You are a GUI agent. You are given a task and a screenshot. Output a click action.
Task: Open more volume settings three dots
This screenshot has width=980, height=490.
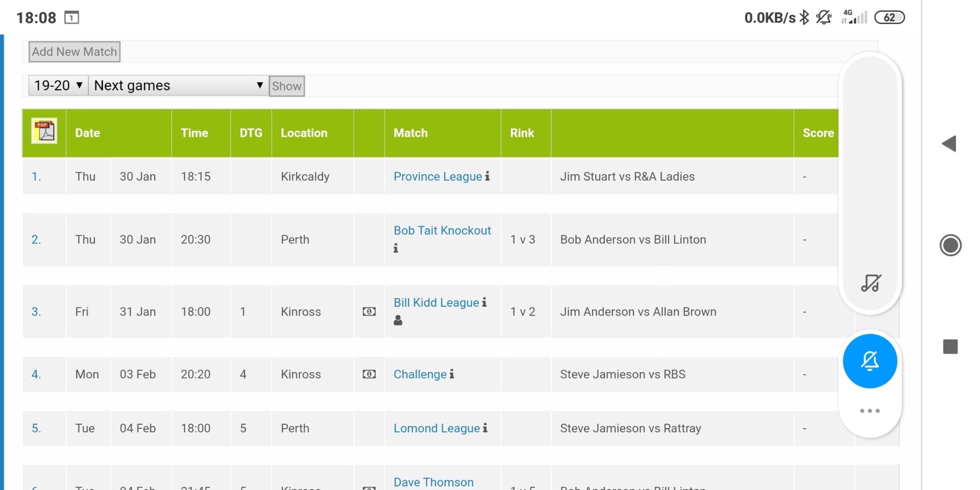coord(870,411)
